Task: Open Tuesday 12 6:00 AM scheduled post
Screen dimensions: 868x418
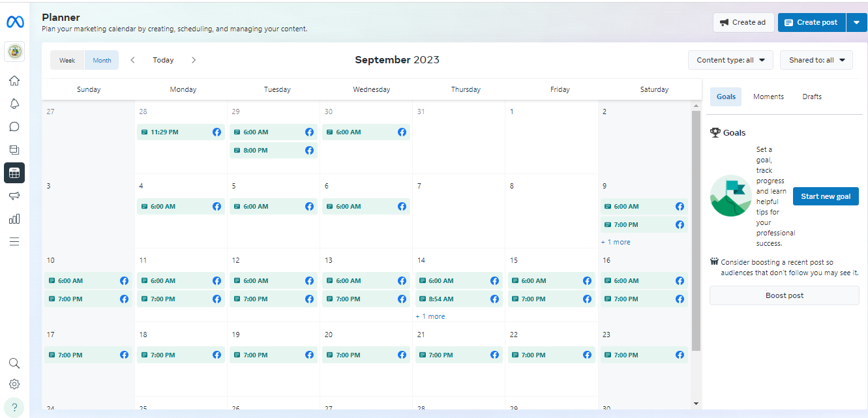Action: (x=273, y=280)
